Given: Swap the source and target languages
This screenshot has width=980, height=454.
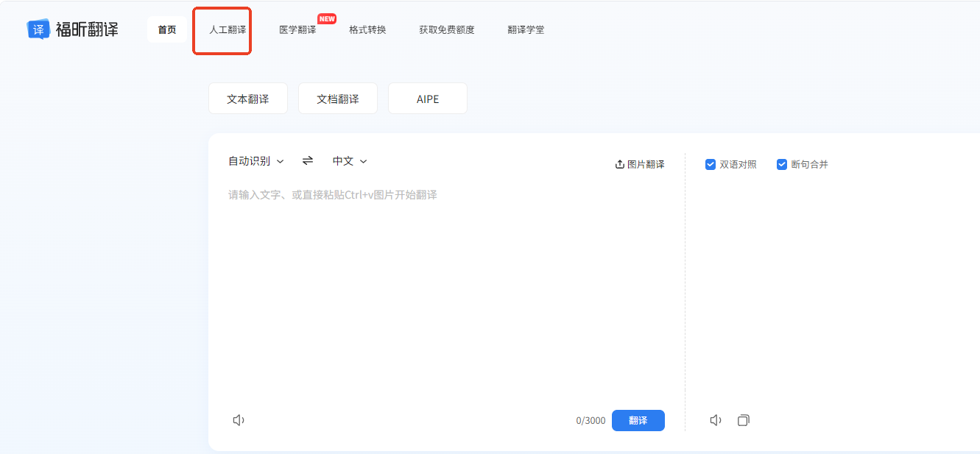Looking at the screenshot, I should [x=307, y=160].
